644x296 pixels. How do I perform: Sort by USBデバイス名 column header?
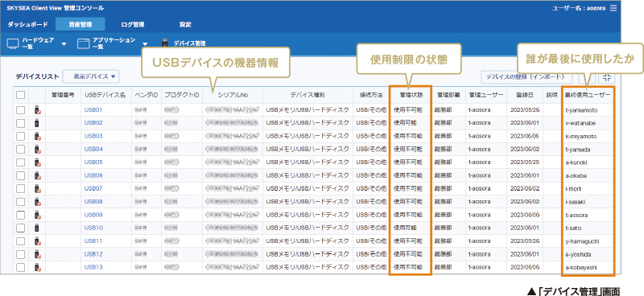point(105,95)
